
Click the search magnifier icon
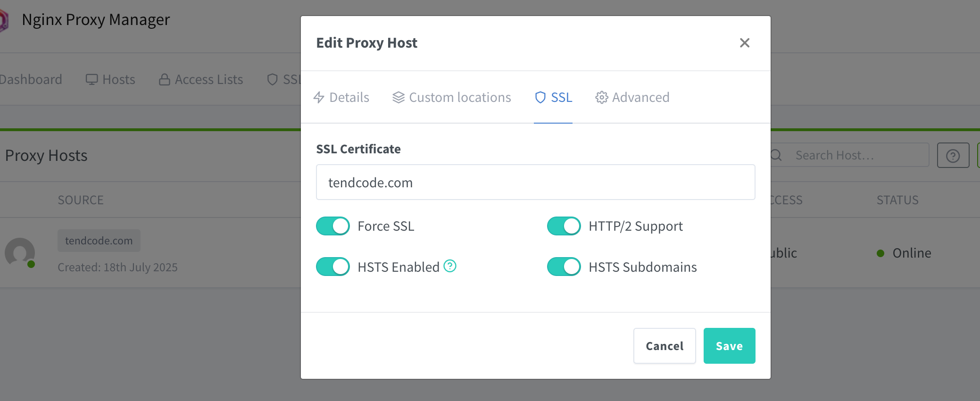pyautogui.click(x=777, y=155)
